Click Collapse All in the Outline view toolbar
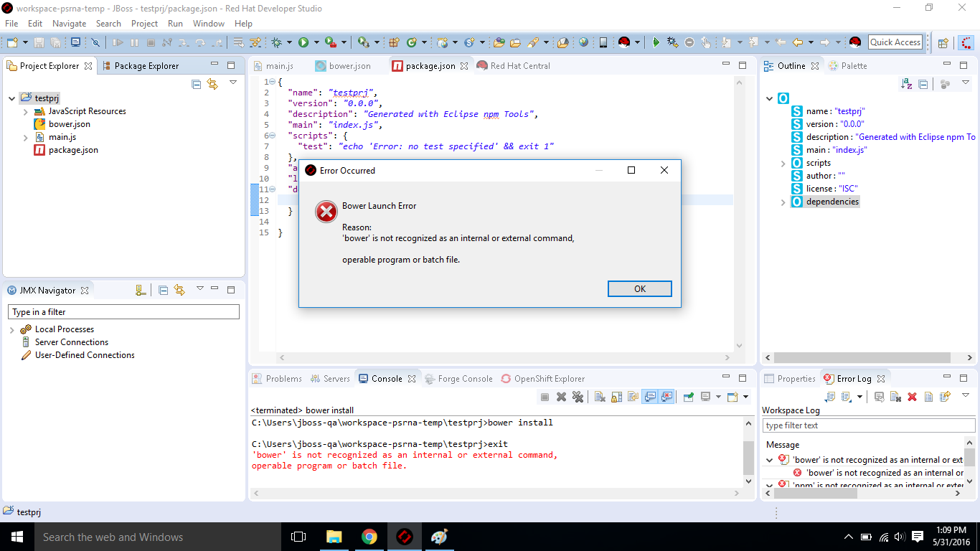The height and width of the screenshot is (551, 980). tap(923, 84)
